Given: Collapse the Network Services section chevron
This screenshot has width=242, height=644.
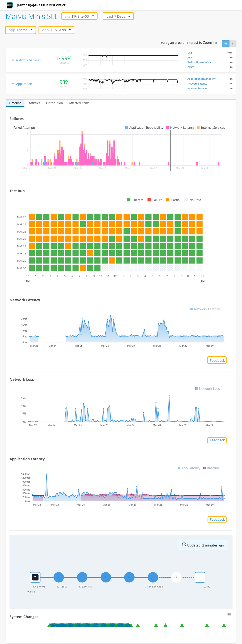Looking at the screenshot, I should (x=13, y=60).
